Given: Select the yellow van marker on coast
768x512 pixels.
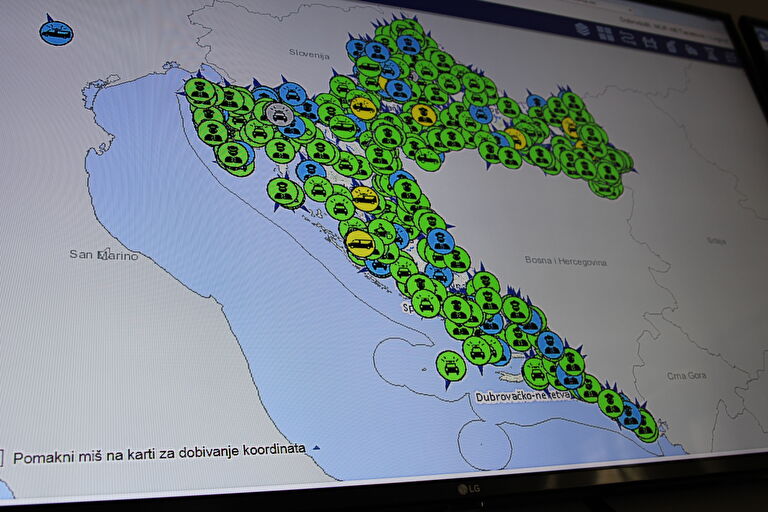Looking at the screenshot, I should point(360,243).
